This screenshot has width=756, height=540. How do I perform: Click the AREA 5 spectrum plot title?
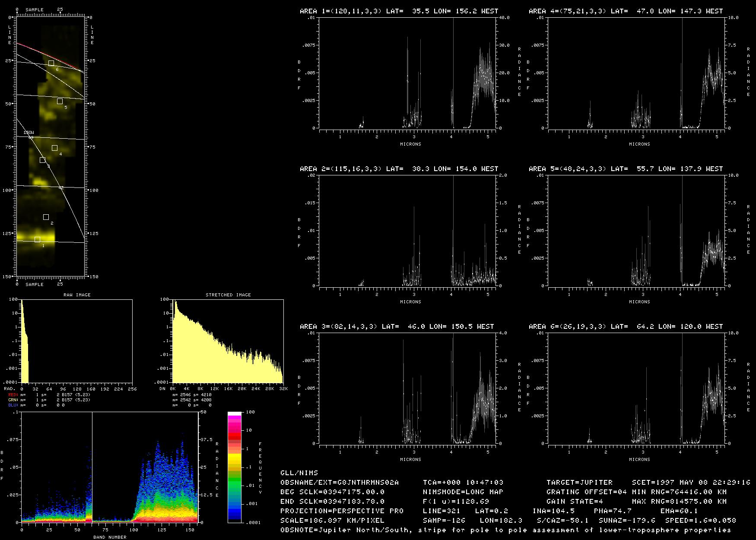pos(626,169)
